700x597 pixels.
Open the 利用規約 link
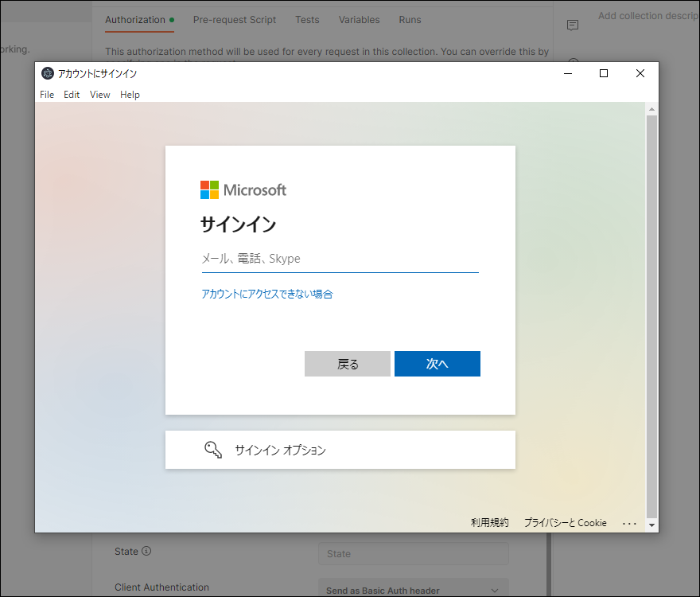pos(490,522)
